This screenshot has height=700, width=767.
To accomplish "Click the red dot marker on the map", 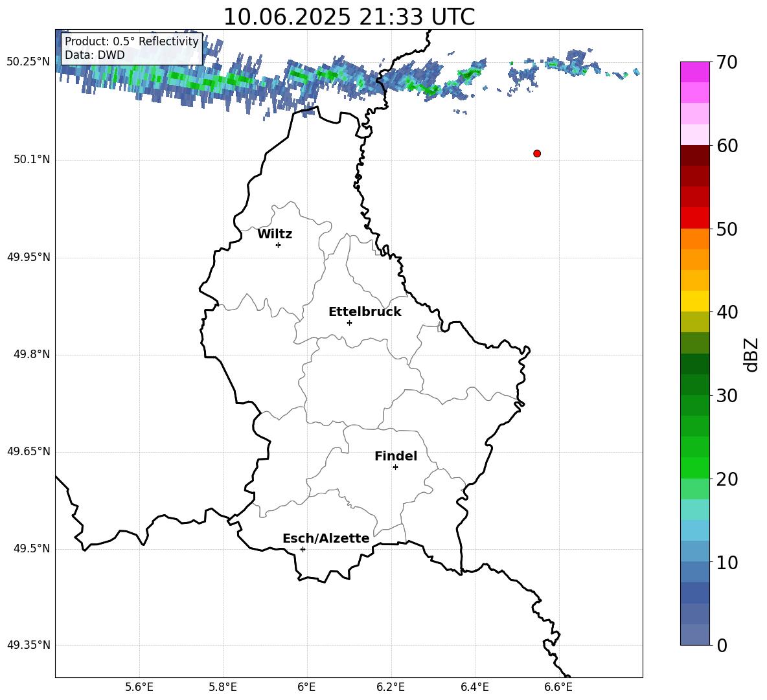I will (x=537, y=153).
